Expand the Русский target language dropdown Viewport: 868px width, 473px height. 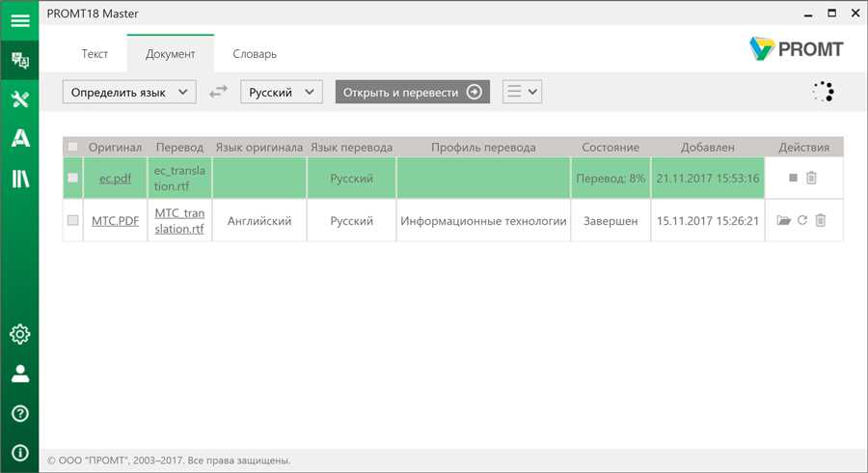(x=282, y=92)
